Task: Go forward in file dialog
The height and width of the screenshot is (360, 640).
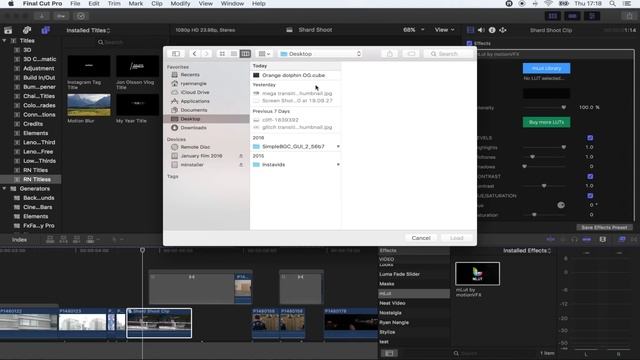Action: (206, 54)
